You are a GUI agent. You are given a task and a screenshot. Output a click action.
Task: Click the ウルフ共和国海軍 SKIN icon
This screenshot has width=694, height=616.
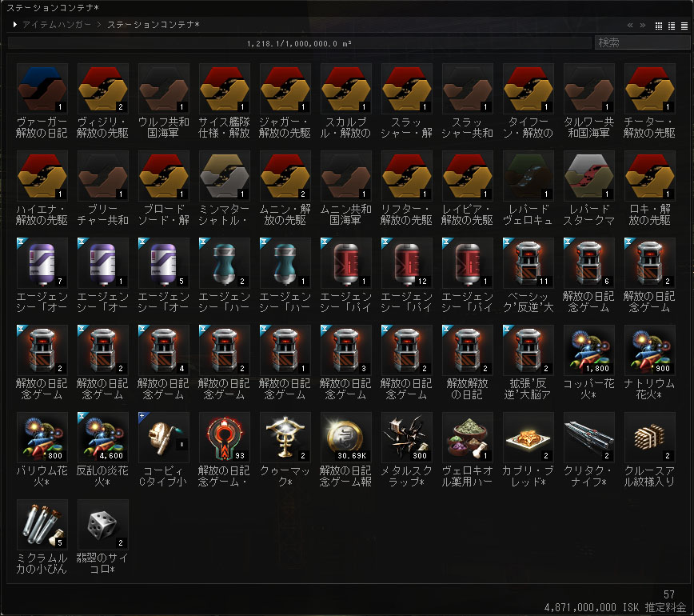point(163,89)
